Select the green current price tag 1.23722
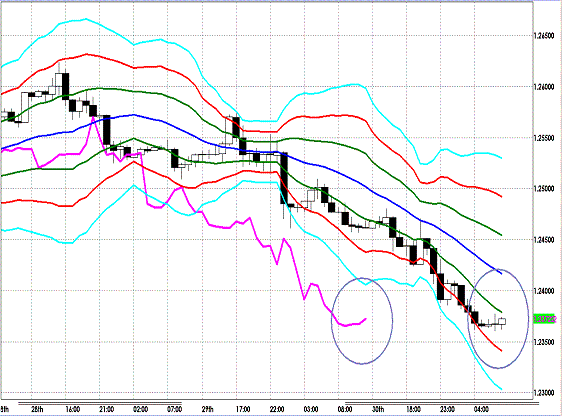 [544, 319]
